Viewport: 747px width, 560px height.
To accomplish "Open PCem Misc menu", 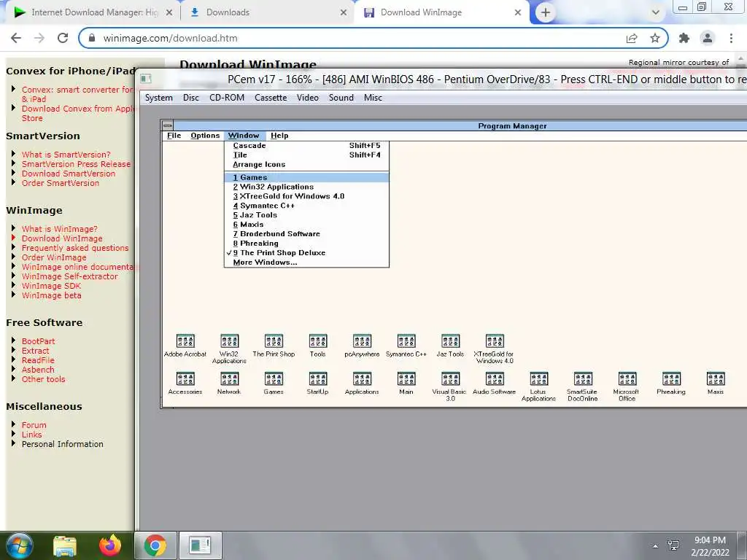I will click(x=373, y=98).
